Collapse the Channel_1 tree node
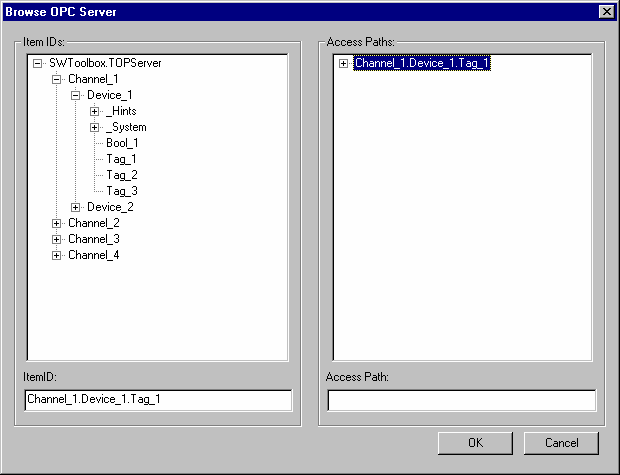 tap(57, 79)
